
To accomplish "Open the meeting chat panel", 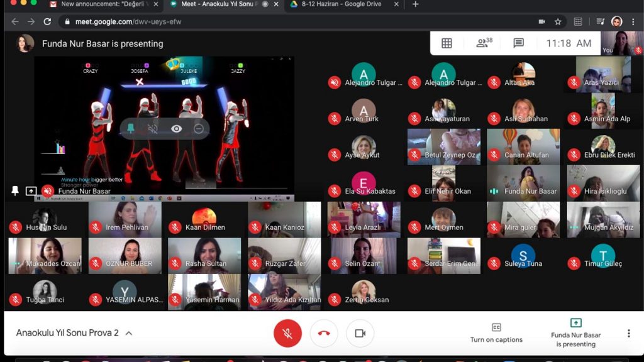I will pos(518,43).
